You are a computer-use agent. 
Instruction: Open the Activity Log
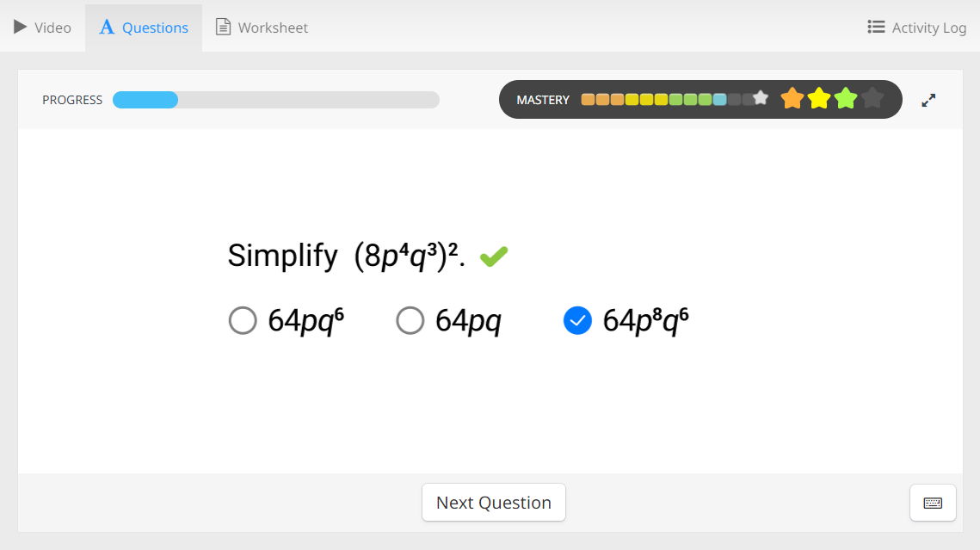(x=917, y=28)
